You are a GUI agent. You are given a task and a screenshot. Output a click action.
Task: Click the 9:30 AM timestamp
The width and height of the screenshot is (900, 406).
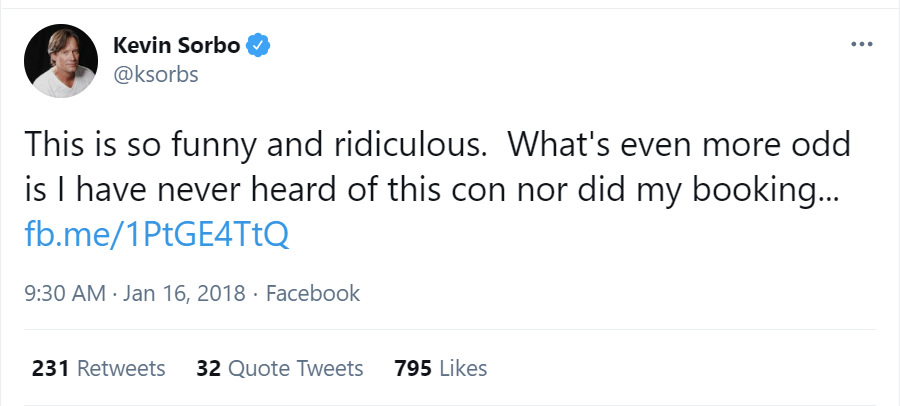(x=62, y=294)
